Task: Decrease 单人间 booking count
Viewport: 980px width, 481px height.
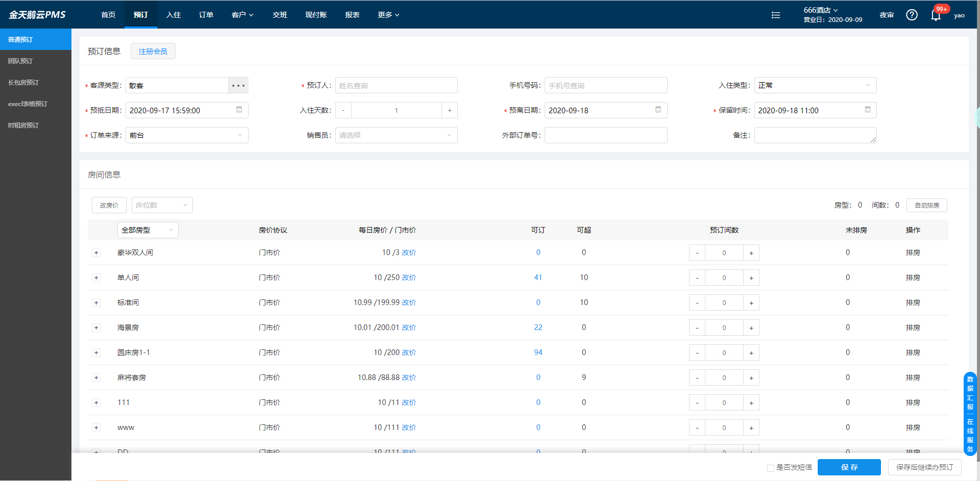Action: 697,277
